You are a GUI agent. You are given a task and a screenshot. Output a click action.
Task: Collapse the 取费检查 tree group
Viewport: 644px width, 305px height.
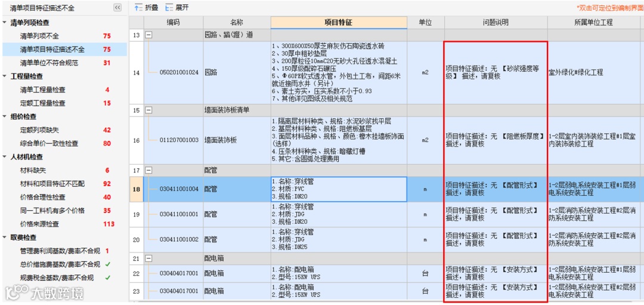4,238
